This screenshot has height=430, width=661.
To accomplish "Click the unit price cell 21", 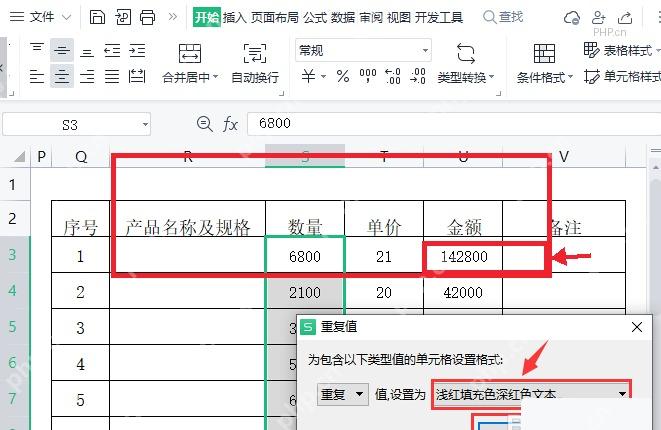I will coord(384,256).
